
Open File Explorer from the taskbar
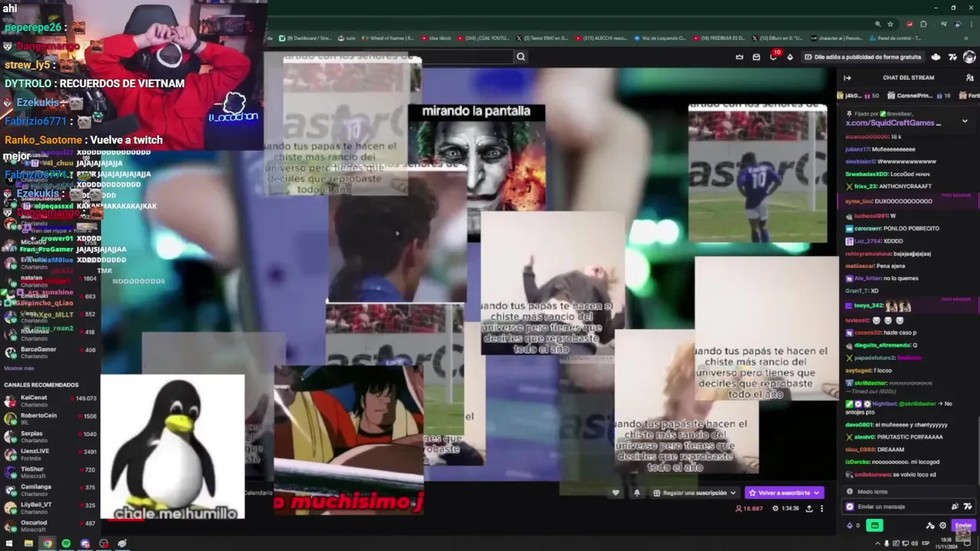pos(28,543)
